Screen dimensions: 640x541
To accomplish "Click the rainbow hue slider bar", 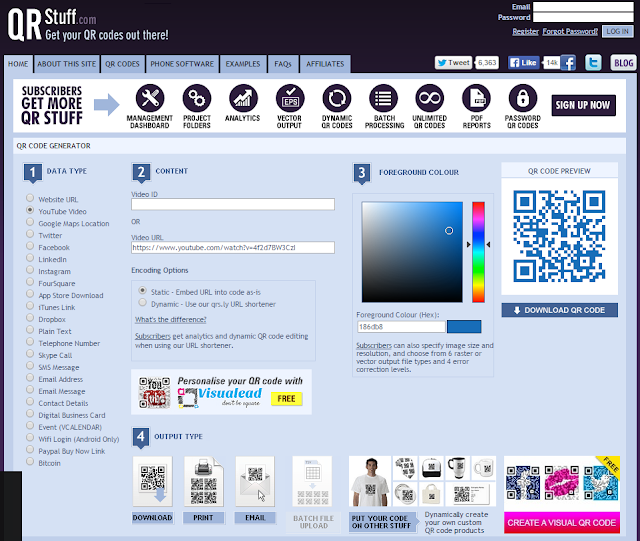I will [x=478, y=252].
